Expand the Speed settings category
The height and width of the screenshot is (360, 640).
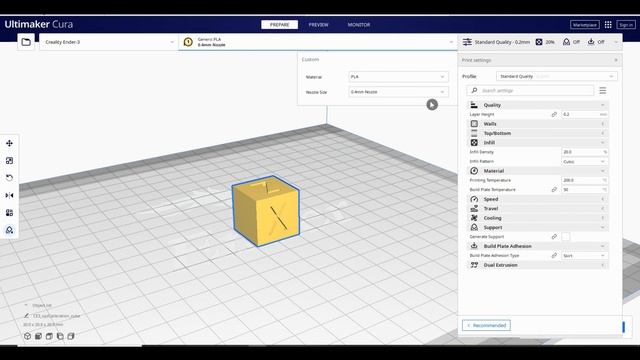point(538,199)
